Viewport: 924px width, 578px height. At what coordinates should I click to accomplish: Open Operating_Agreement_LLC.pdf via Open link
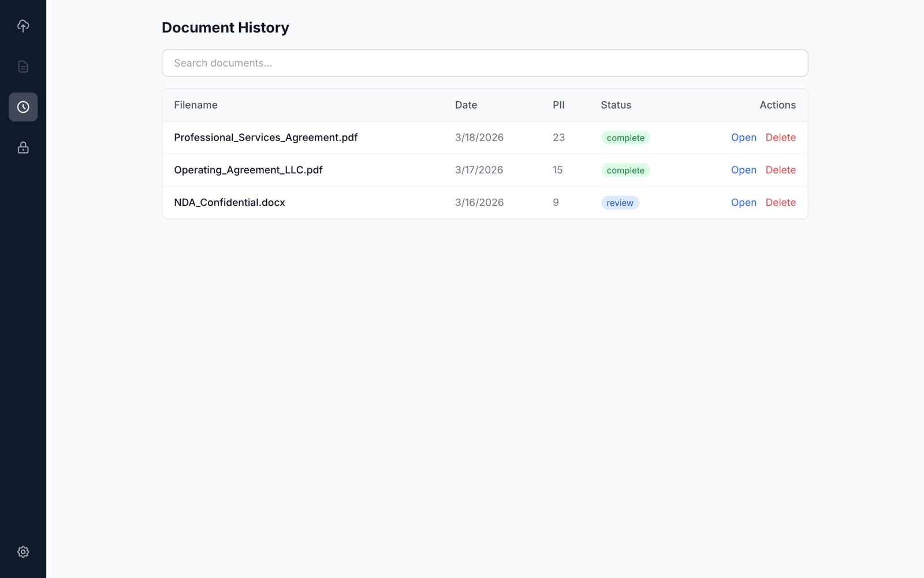tap(743, 170)
